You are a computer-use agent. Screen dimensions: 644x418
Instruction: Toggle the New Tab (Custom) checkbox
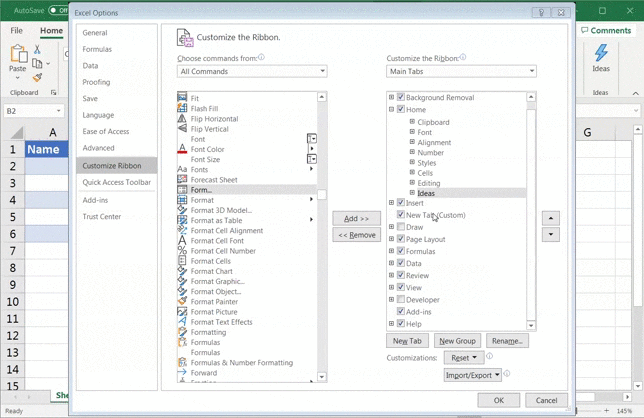coord(401,214)
